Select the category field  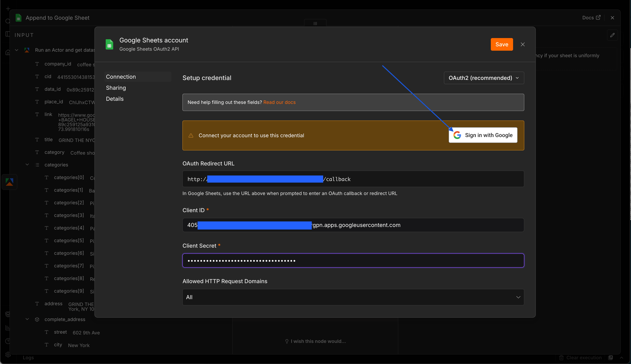(54, 152)
